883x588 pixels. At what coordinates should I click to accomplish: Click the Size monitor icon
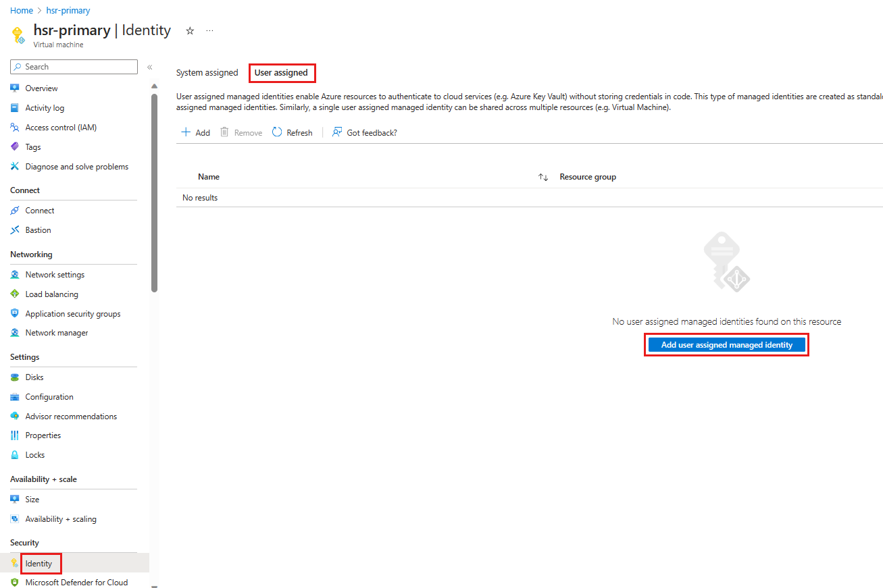15,500
